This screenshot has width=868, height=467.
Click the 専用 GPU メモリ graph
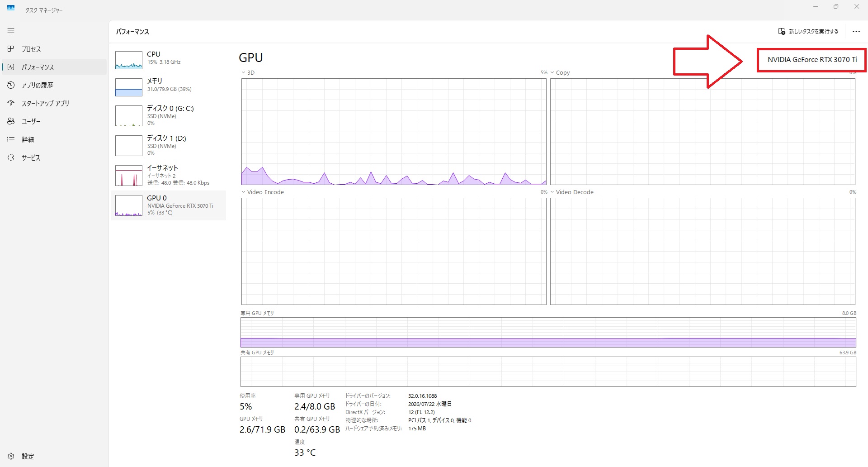pos(548,332)
